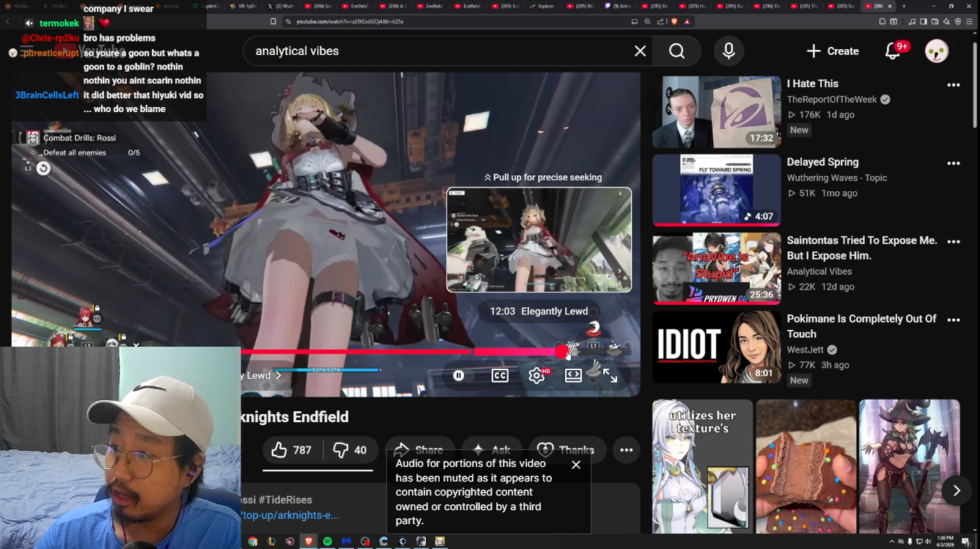Click the Delayed Spring video title

click(822, 162)
